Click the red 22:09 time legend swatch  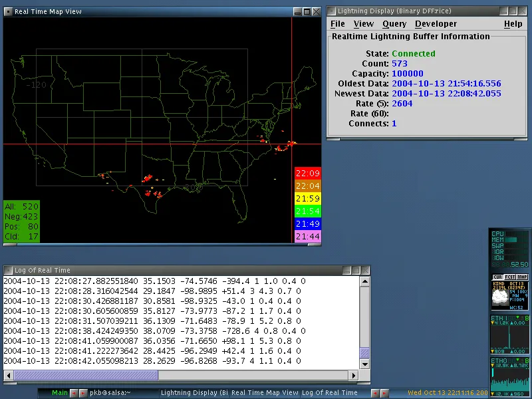307,174
